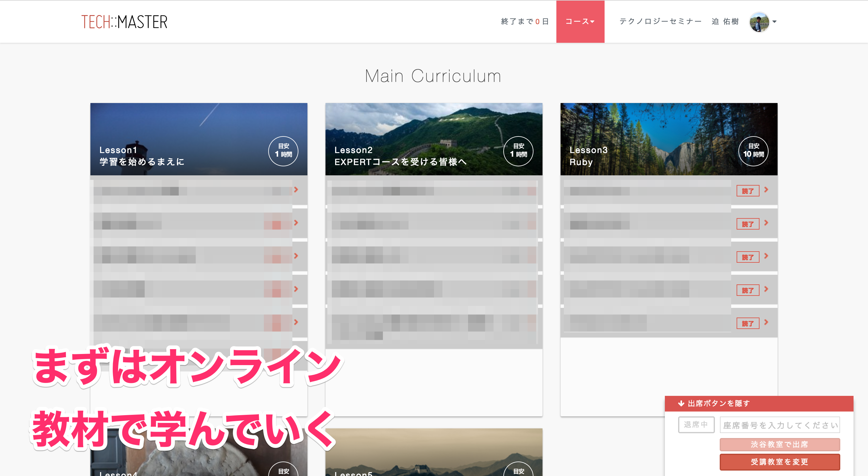This screenshot has height=476, width=868.
Task: Open the Lesson3 Ruby card image
Action: 669,139
